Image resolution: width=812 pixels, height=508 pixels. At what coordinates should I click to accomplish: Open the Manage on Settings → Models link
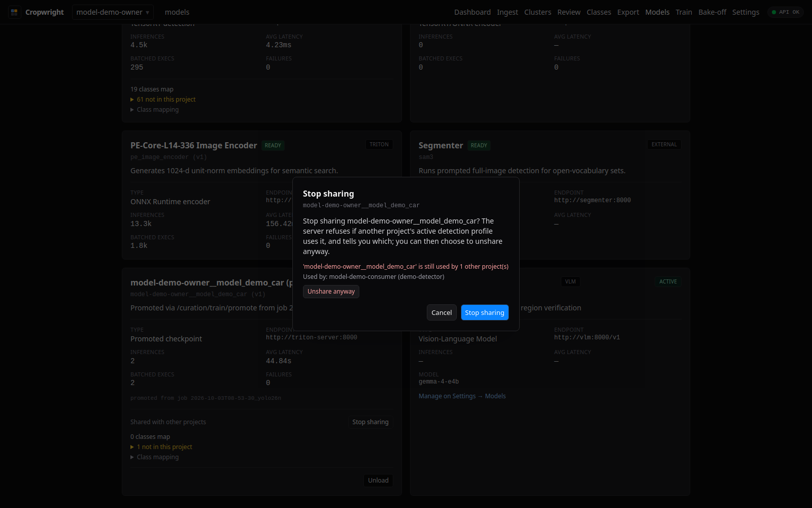coord(462,396)
